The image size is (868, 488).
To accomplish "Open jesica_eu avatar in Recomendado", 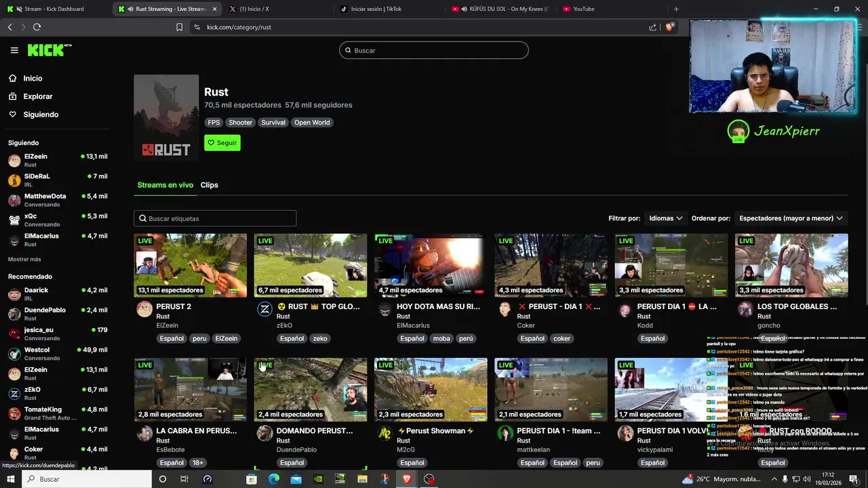I will [x=14, y=334].
